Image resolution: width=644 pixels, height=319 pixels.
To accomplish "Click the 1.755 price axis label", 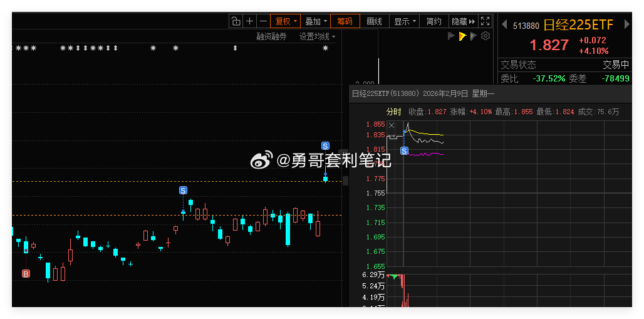I will pyautogui.click(x=377, y=193).
